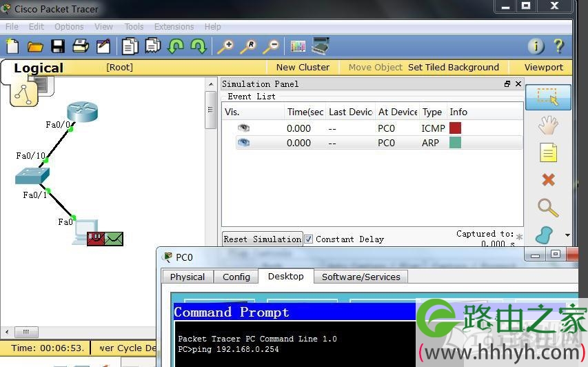Screen dimensions: 588x367
Task: Click the red envelope packet on PC
Action: point(96,239)
